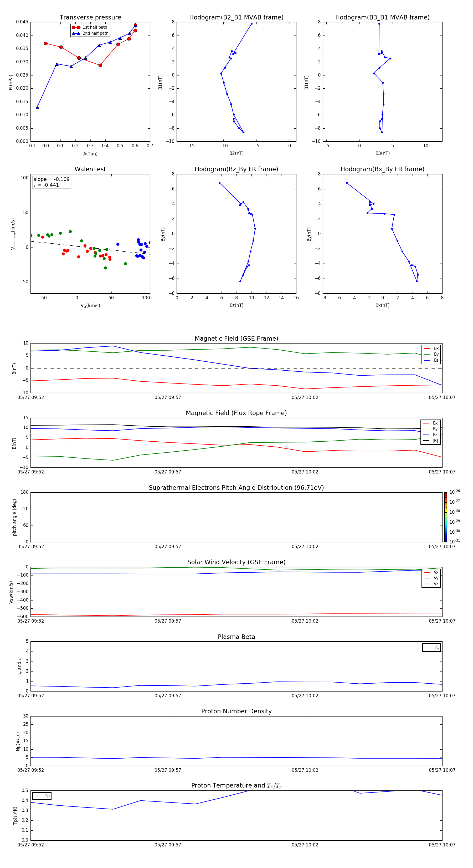Click the 'Hodogram(B3_B1 MVAB frame)' title
The width and height of the screenshot is (473, 868).
(382, 18)
